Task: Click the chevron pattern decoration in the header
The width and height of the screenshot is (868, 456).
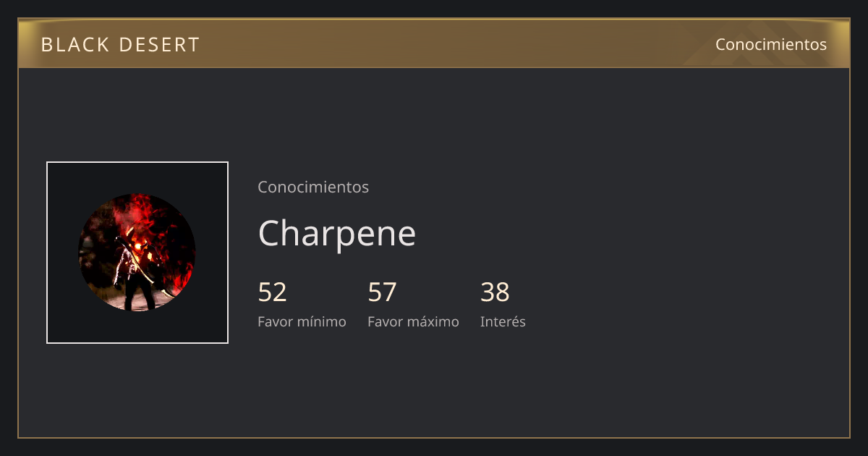Action: pos(752,43)
